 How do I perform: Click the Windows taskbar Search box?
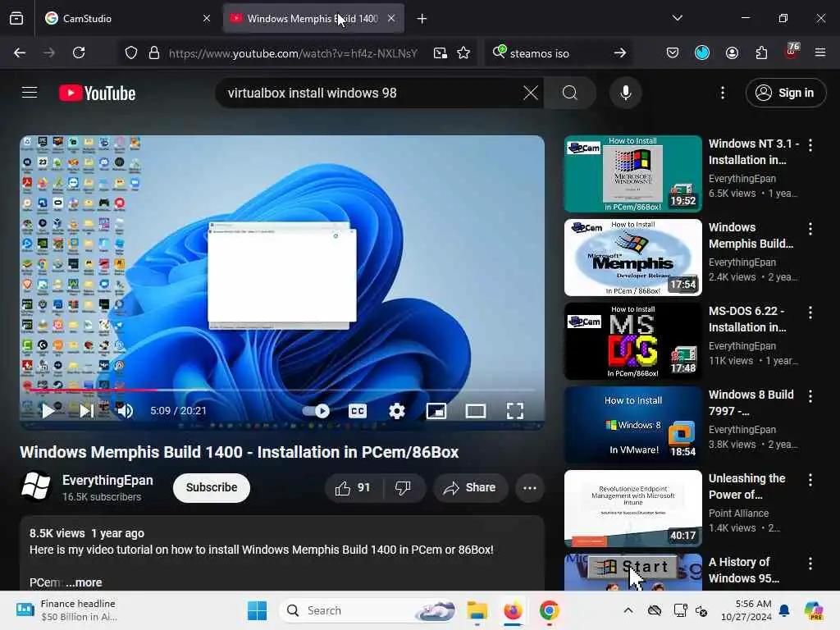(x=370, y=610)
